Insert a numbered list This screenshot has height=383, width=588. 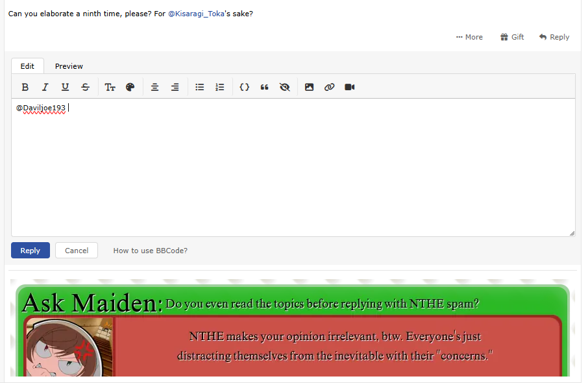pyautogui.click(x=219, y=87)
